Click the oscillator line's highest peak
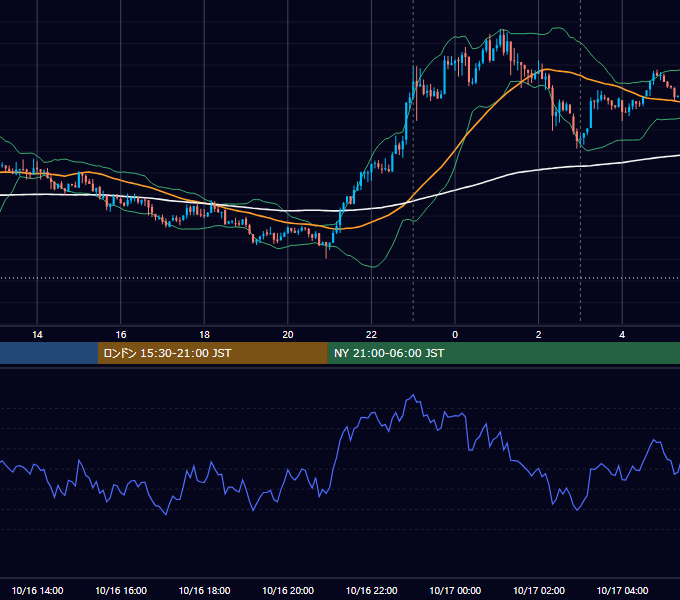Image resolution: width=680 pixels, height=600 pixels. coord(413,395)
